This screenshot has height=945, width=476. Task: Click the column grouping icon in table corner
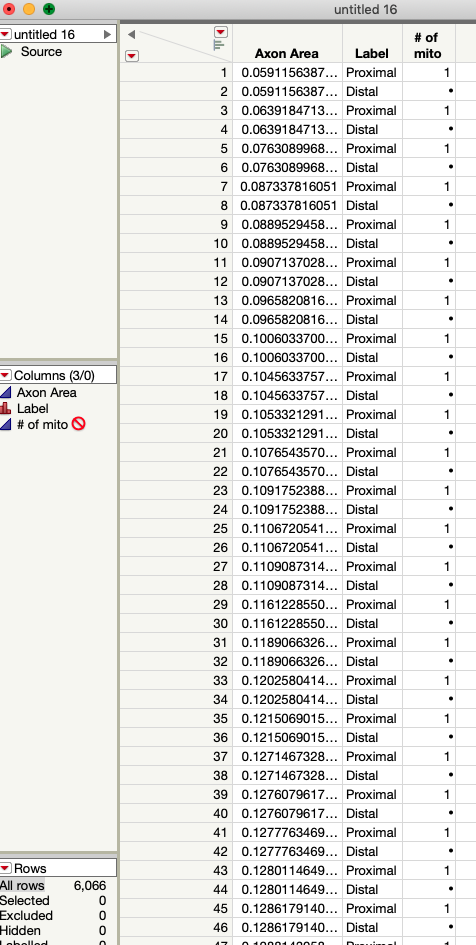(x=219, y=45)
